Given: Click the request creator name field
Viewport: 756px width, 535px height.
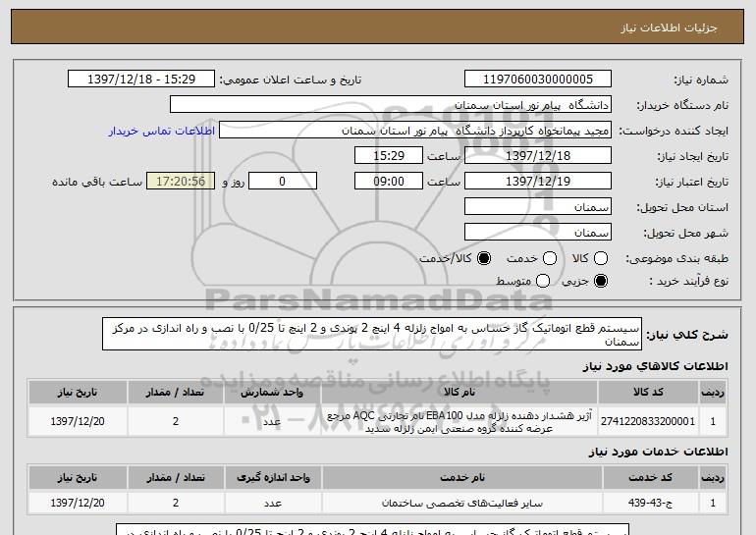Looking at the screenshot, I should click(415, 131).
